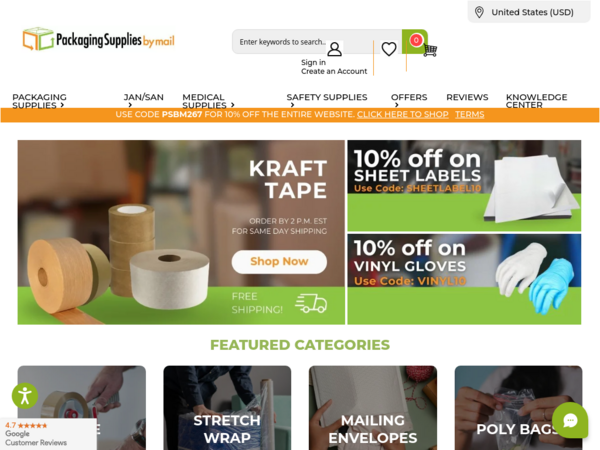Open the Vinyl Gloves promo banner
Screen dimensions: 600x450
coord(464,279)
